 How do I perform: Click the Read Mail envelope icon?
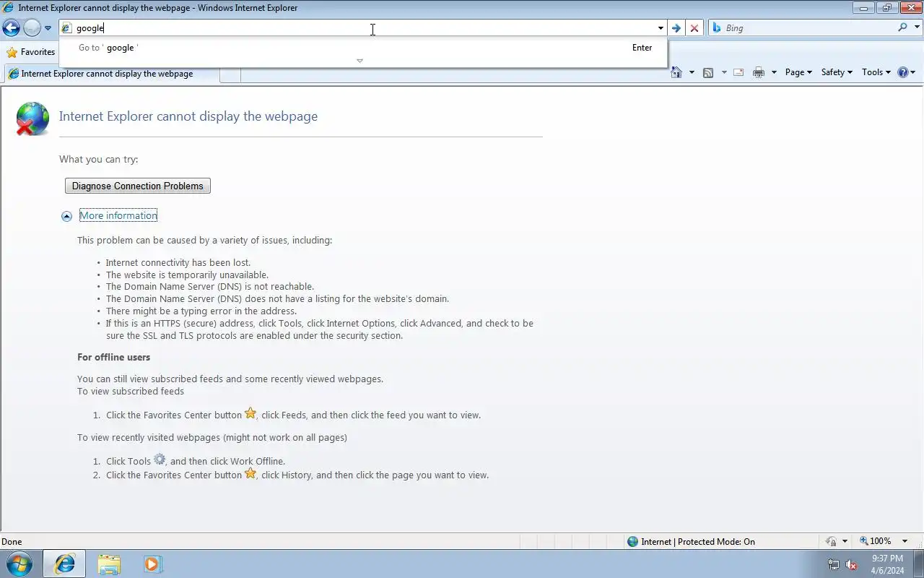(738, 72)
